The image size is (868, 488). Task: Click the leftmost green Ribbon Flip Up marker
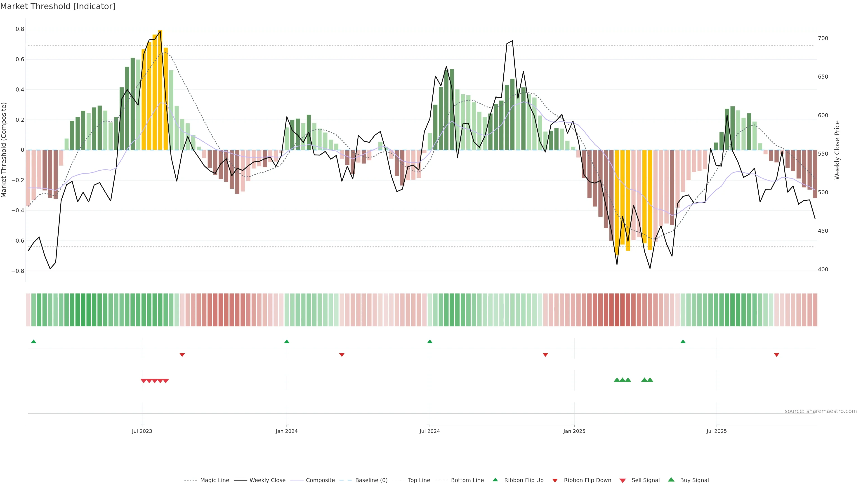point(33,342)
